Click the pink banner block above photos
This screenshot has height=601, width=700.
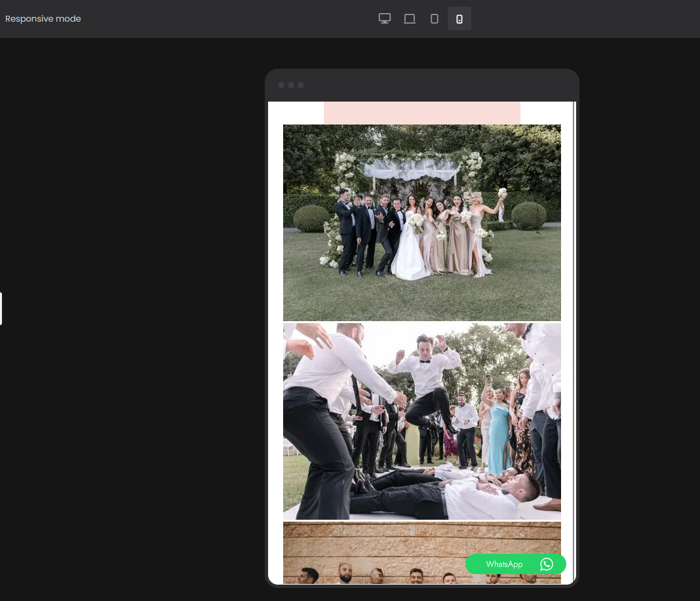(421, 113)
